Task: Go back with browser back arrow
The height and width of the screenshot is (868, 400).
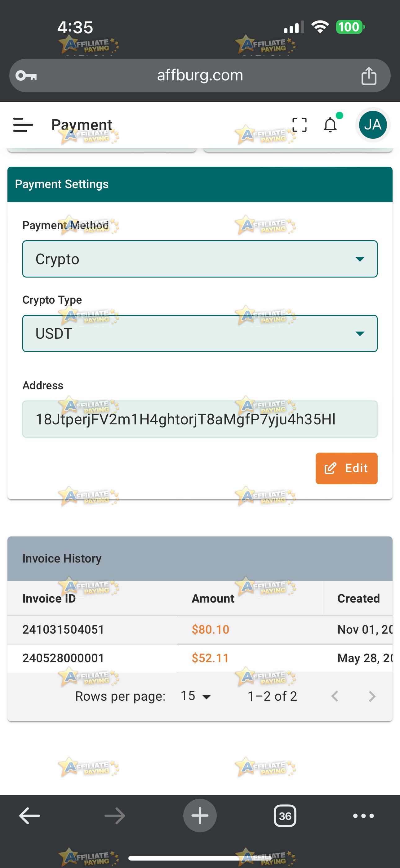Action: pos(29,816)
